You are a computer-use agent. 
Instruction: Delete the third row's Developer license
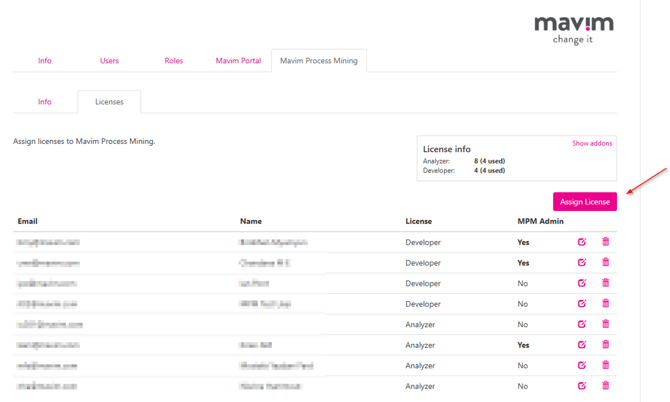pos(605,283)
